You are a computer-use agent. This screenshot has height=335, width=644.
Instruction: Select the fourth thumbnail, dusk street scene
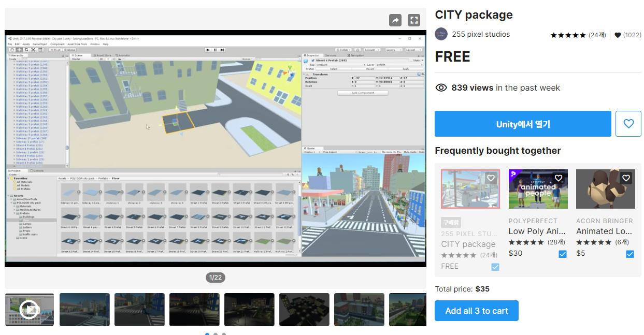coord(194,310)
